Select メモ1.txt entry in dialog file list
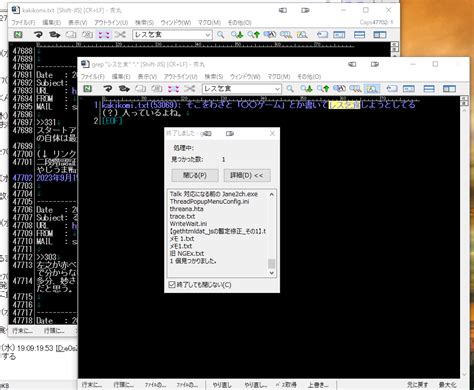Viewport: 474px width, 390px height. click(181, 246)
